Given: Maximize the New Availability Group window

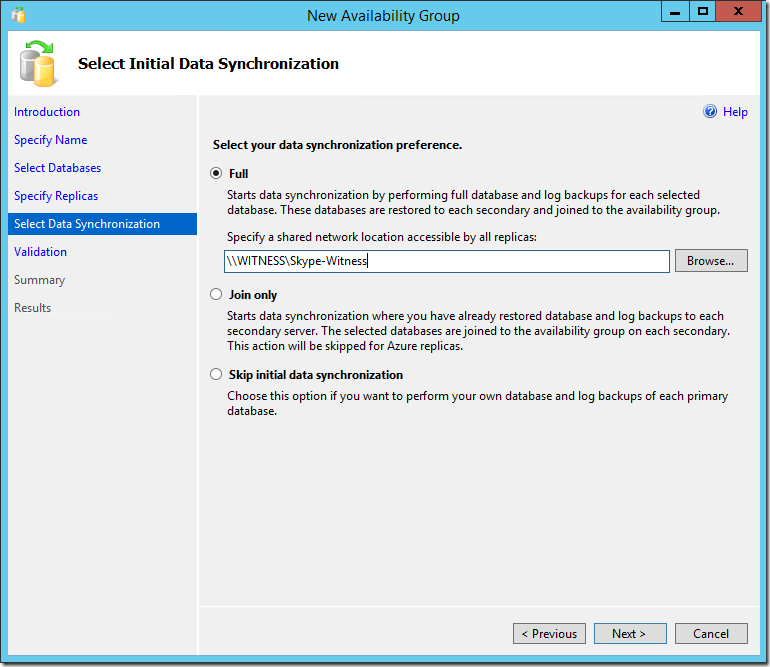Looking at the screenshot, I should pos(703,11).
